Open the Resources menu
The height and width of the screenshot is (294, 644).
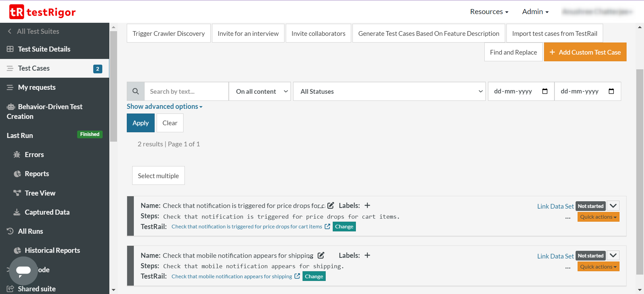point(489,12)
